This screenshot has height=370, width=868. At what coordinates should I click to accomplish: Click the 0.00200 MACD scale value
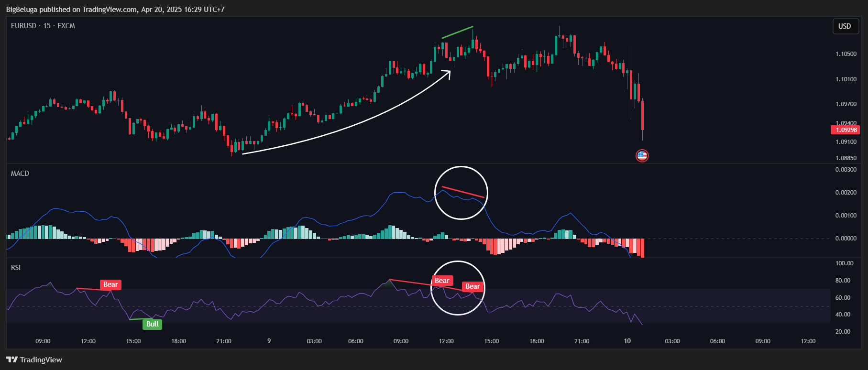pyautogui.click(x=846, y=193)
